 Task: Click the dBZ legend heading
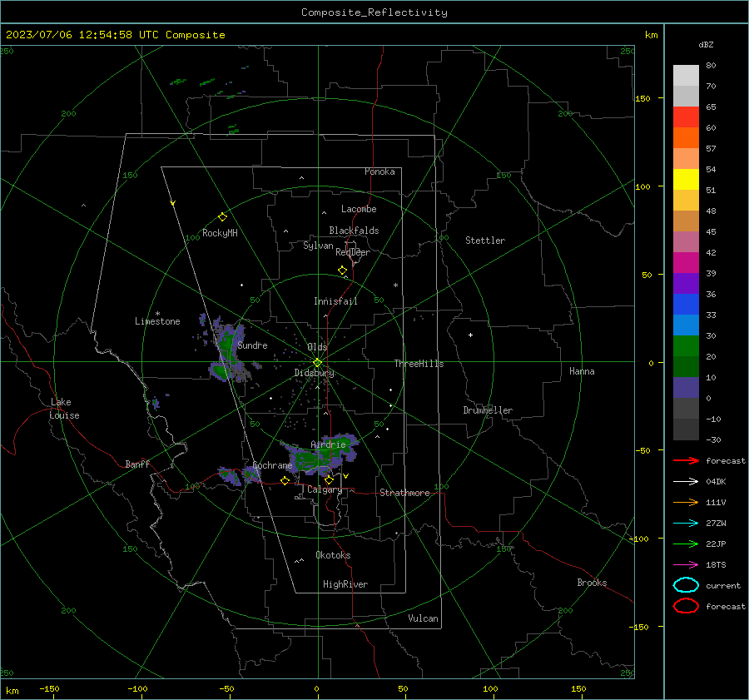coord(706,44)
